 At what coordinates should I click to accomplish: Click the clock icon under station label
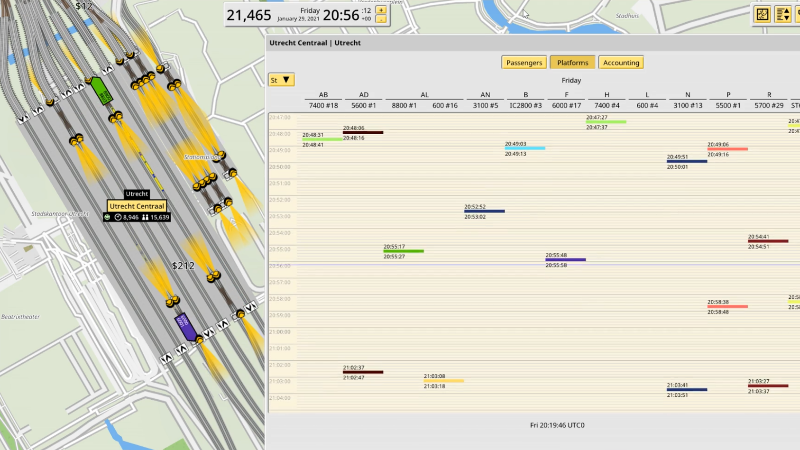tap(119, 217)
